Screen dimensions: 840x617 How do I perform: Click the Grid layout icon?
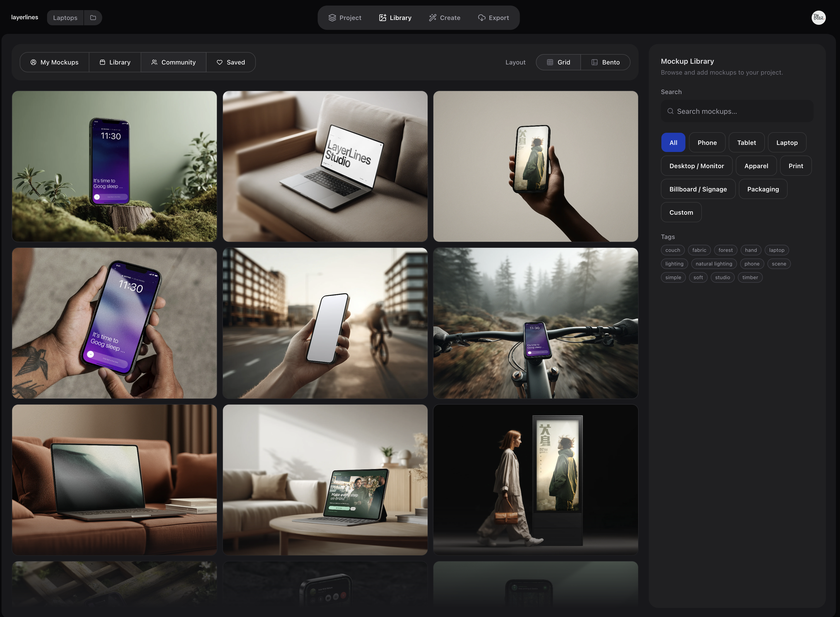pos(550,62)
